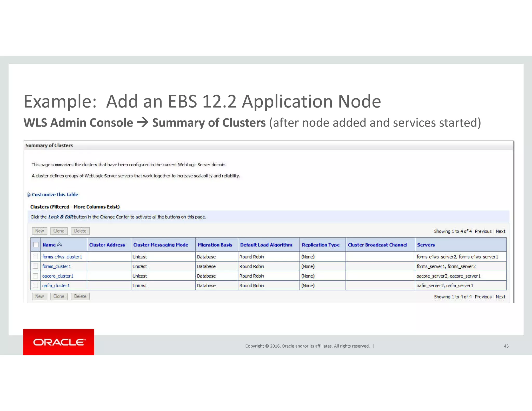Click (None) in the oafm_cluster1 row
The height and width of the screenshot is (411, 532).
pos(308,286)
